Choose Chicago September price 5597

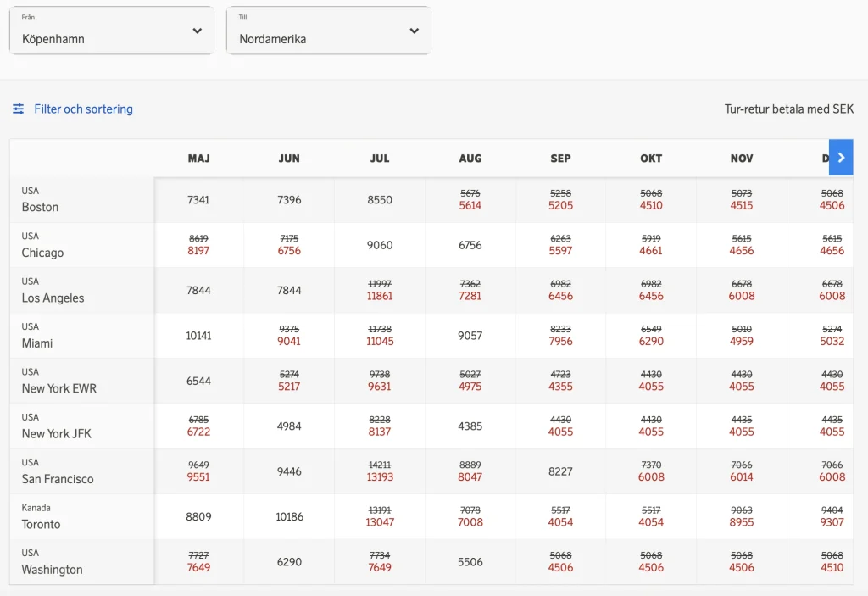tap(561, 251)
